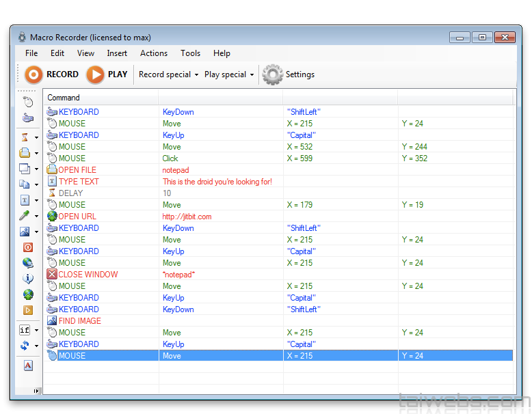Select the OPEN URL command row
Viewport: 532px width, 414px height.
tap(77, 217)
